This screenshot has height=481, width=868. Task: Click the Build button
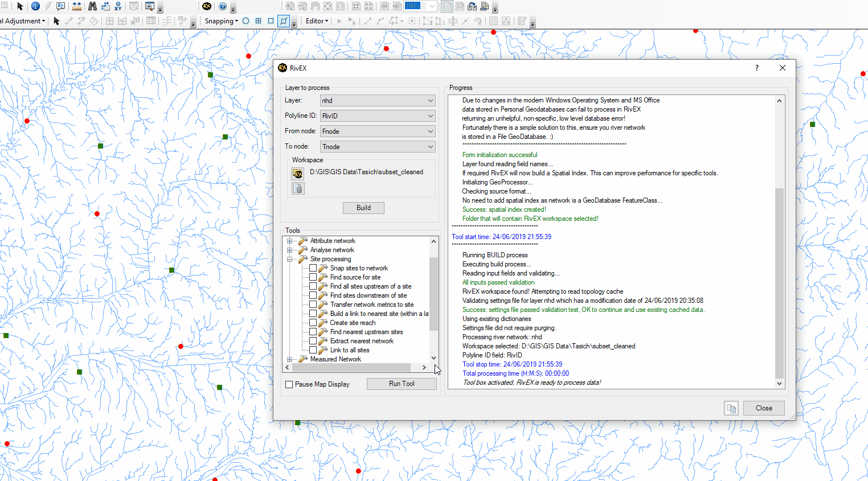click(363, 208)
